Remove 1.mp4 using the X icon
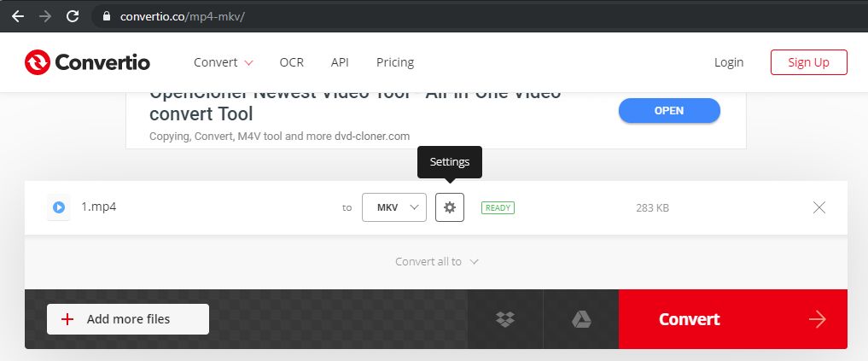Screen dimensions: 868x361 pyautogui.click(x=819, y=207)
